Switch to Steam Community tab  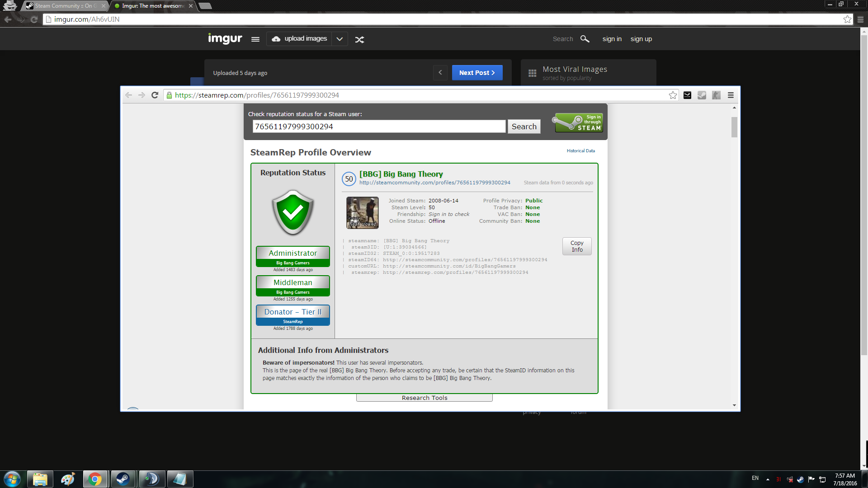(63, 6)
